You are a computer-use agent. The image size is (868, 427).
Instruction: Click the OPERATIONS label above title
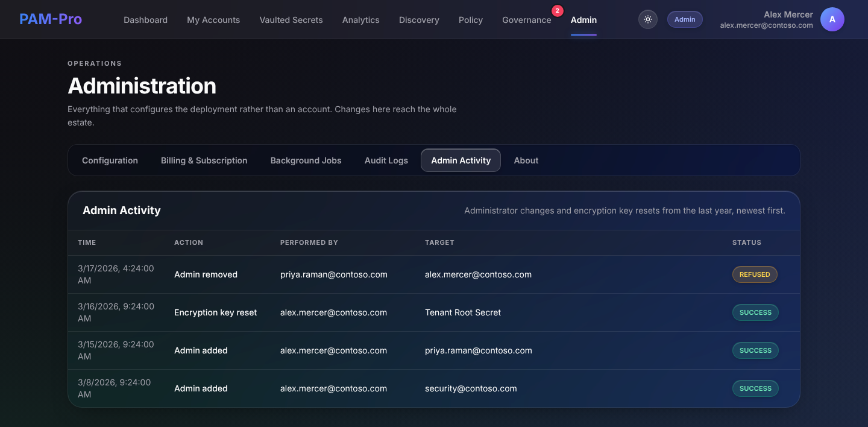(95, 63)
